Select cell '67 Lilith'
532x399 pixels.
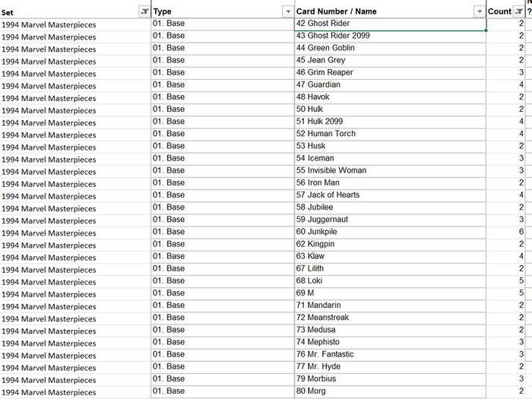point(390,268)
